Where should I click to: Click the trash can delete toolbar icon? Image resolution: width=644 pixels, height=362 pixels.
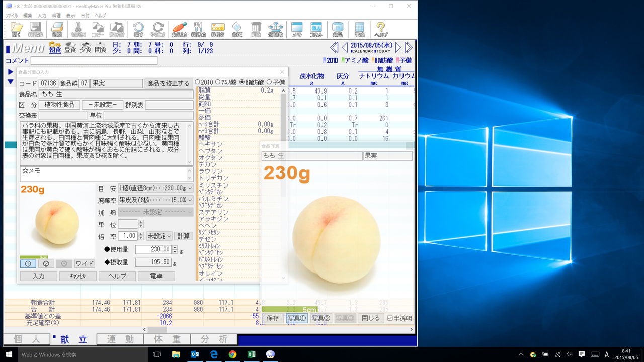click(x=256, y=30)
